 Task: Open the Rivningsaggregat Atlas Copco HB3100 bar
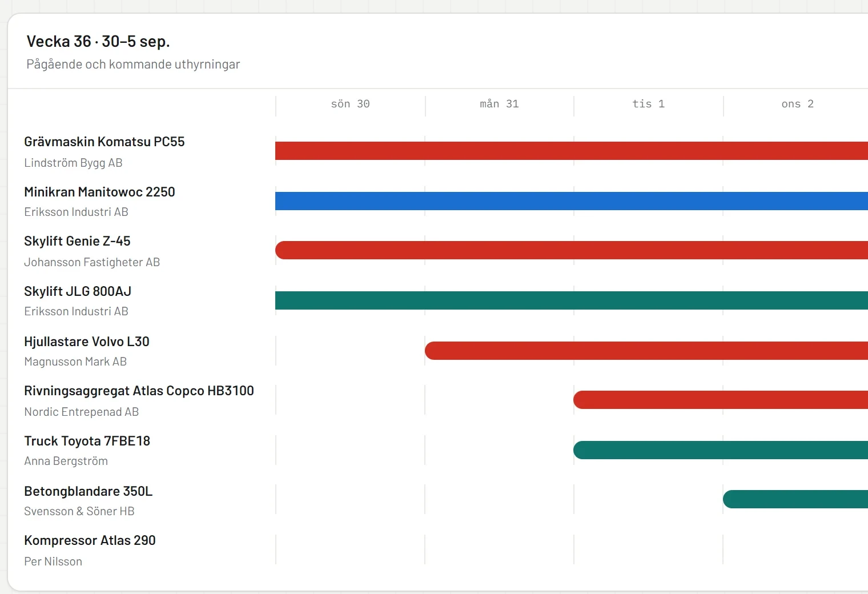pos(721,400)
